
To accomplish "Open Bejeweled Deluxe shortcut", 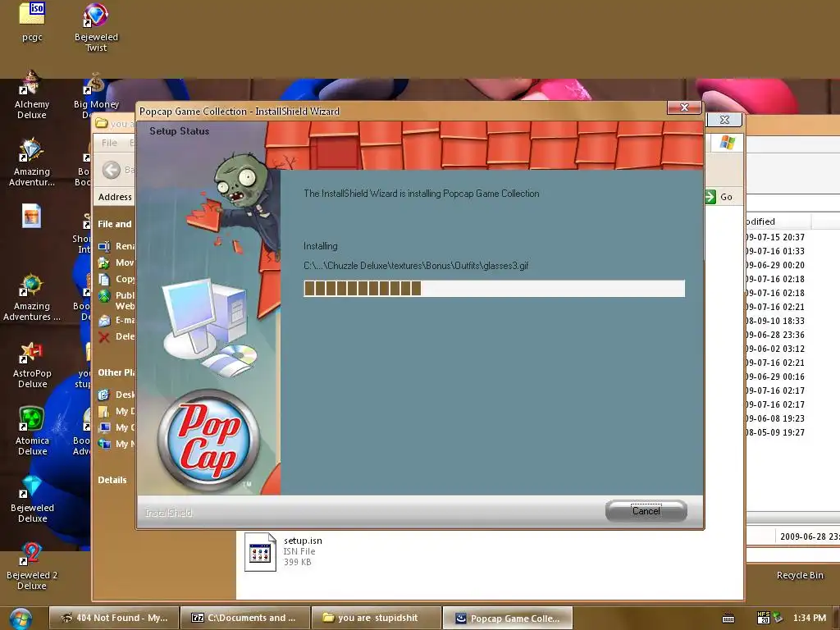I will pos(32,499).
